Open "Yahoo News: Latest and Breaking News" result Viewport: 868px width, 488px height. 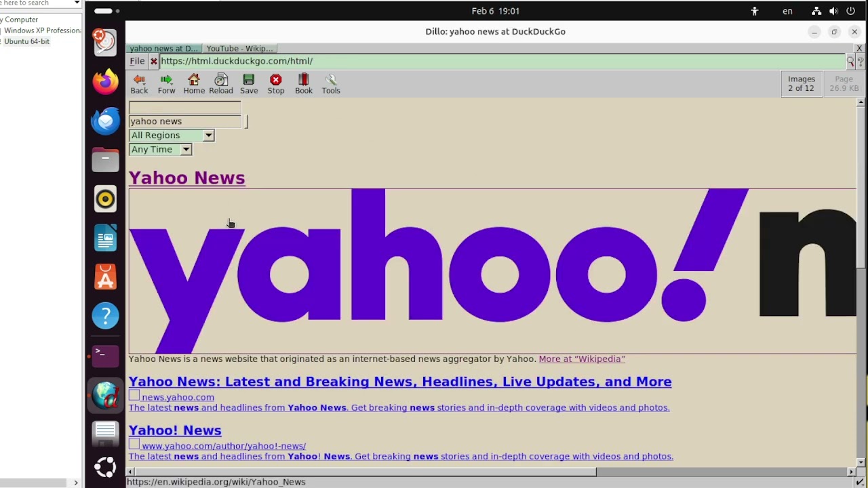(x=400, y=382)
